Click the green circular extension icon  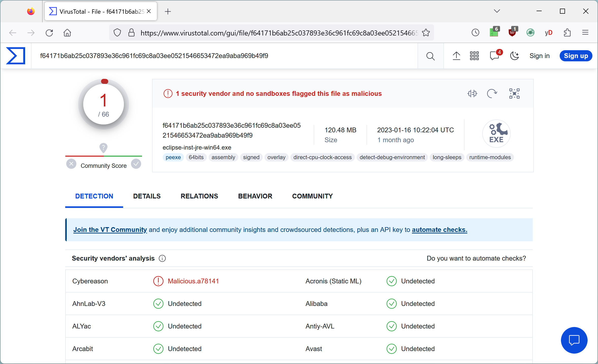click(530, 33)
